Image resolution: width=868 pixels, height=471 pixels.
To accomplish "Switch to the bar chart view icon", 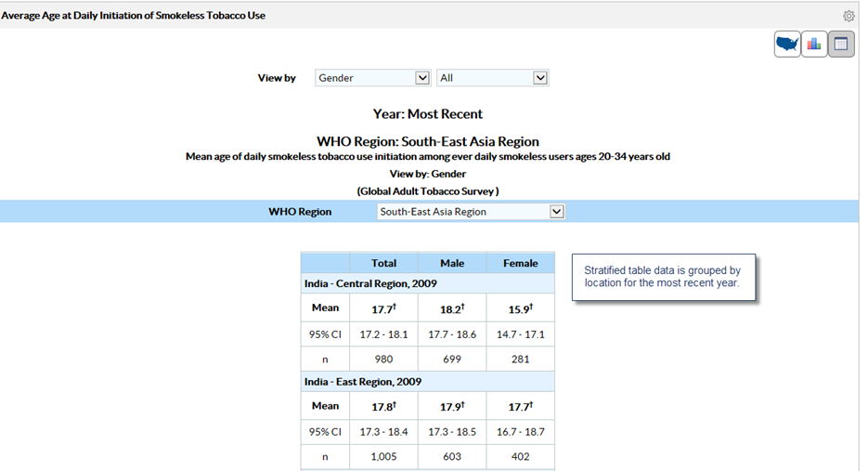I will [814, 44].
